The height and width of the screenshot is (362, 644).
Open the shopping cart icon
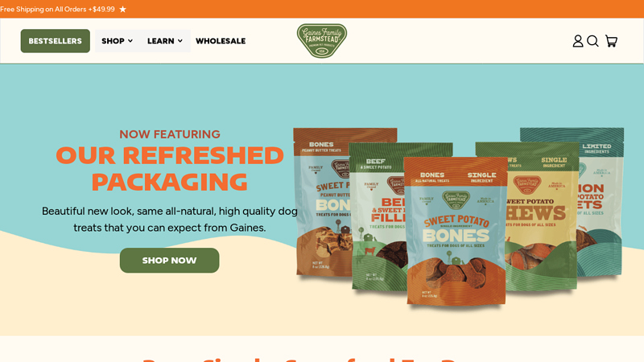tap(611, 41)
